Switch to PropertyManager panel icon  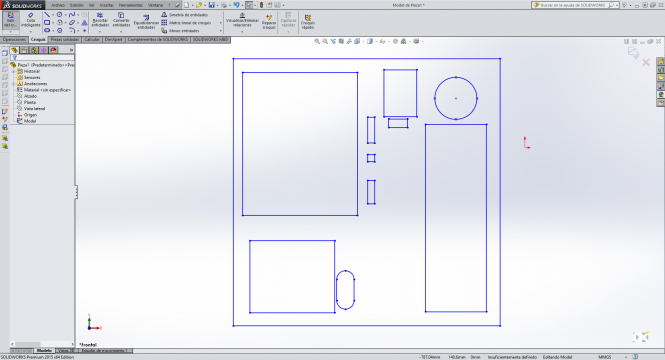(x=24, y=50)
